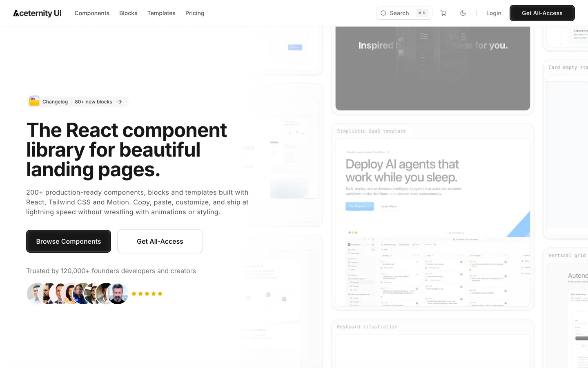Click the Keyboard illustration label
This screenshot has width=588, height=368.
(x=367, y=327)
